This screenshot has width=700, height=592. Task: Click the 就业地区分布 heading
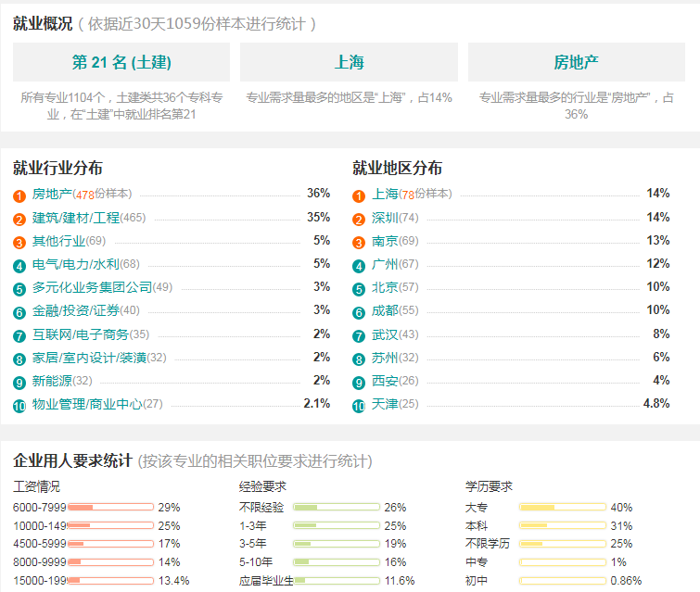click(398, 169)
